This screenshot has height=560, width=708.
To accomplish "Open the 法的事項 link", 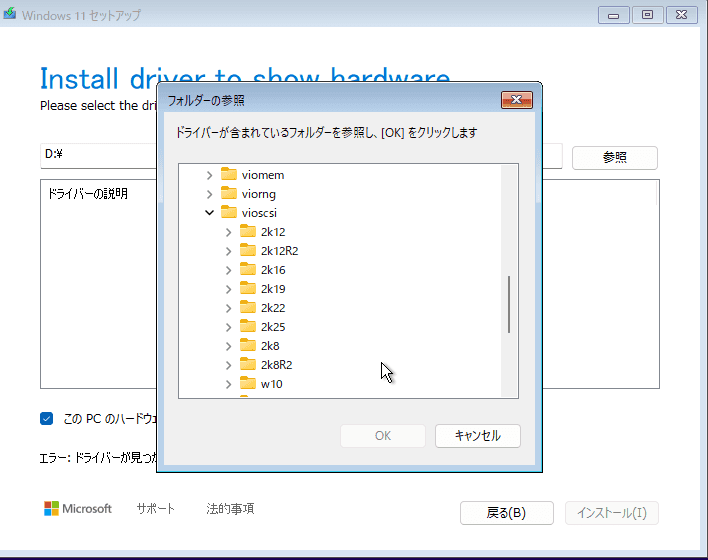I will point(230,509).
